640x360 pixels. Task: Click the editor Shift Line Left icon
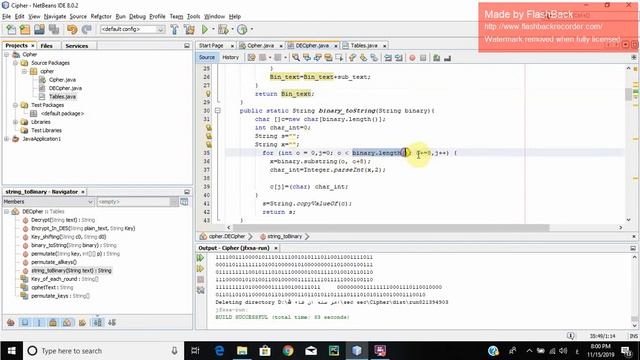tap(388, 58)
